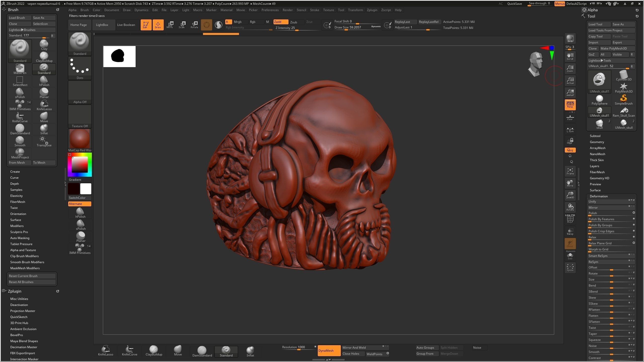Click the silhouette thumbnail preview
This screenshot has width=644, height=362.
[119, 56]
